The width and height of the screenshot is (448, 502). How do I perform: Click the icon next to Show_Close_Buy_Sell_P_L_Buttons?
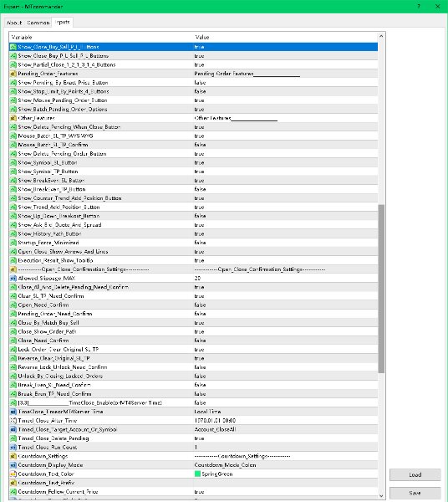13,47
